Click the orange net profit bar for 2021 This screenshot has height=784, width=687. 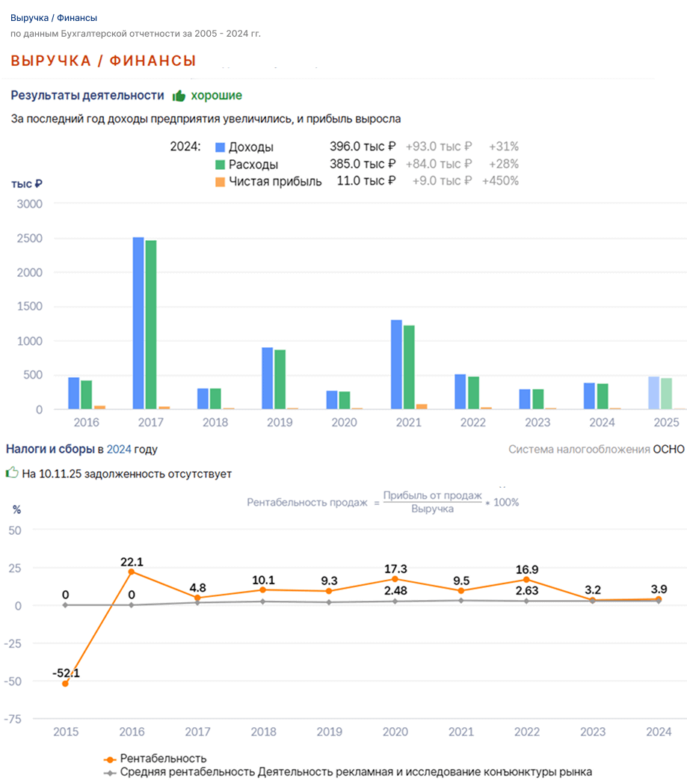coord(422,406)
